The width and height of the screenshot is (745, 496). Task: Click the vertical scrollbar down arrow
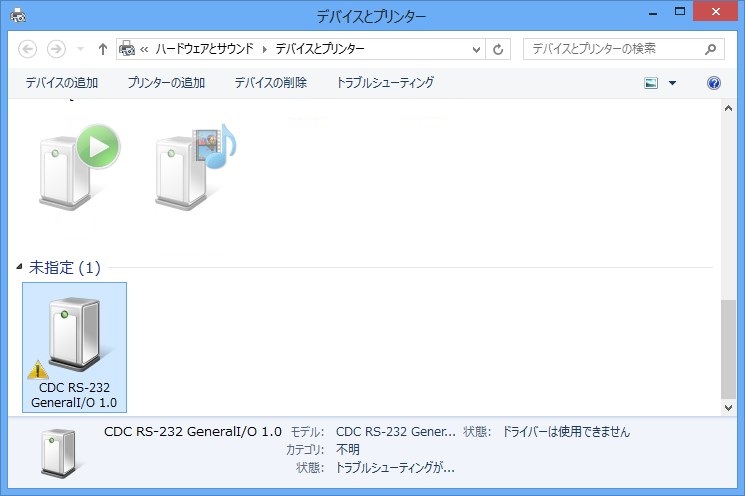(x=727, y=407)
